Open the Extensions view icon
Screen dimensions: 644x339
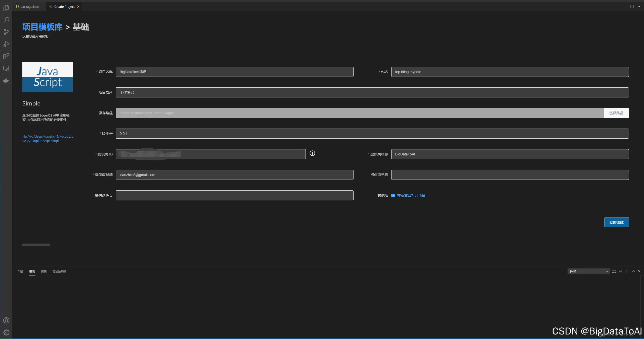coord(6,56)
